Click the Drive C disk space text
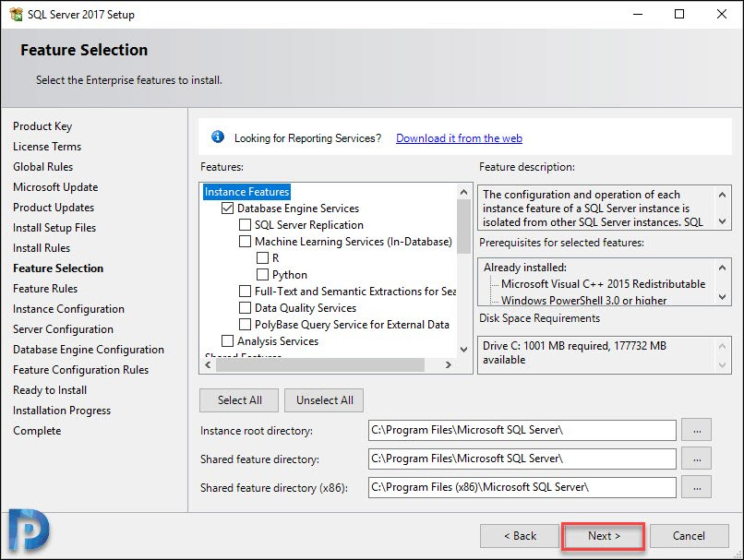 pyautogui.click(x=574, y=352)
